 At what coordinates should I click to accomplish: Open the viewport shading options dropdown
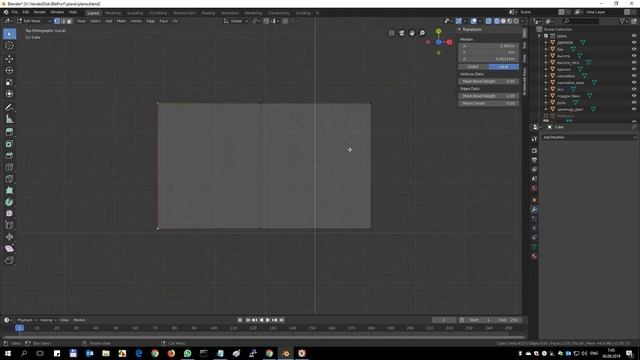522,21
